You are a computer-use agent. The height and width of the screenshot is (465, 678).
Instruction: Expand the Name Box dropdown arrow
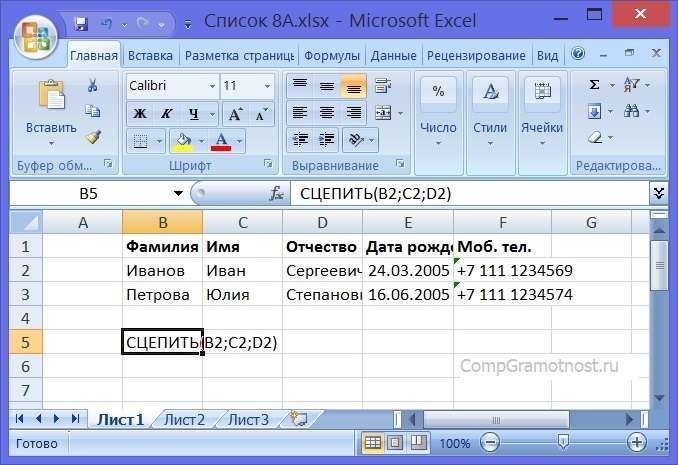coord(178,193)
